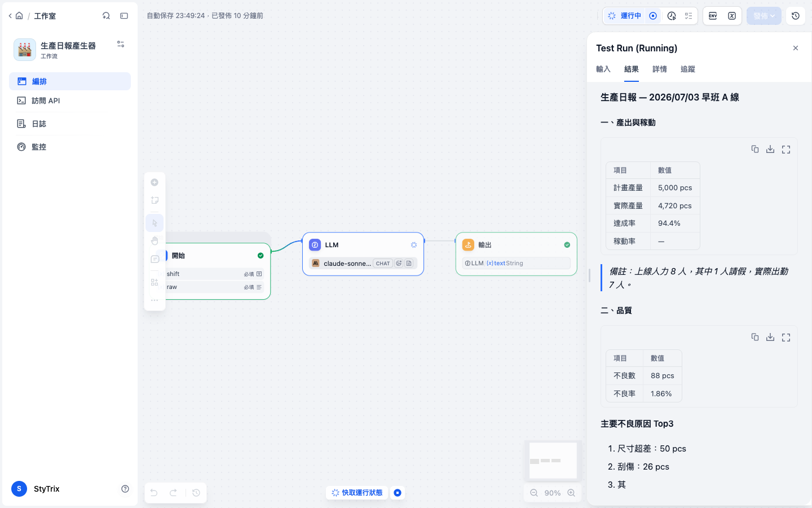This screenshot has height=508, width=812.
Task: Open the home icon in breadcrumb
Action: pyautogui.click(x=19, y=16)
